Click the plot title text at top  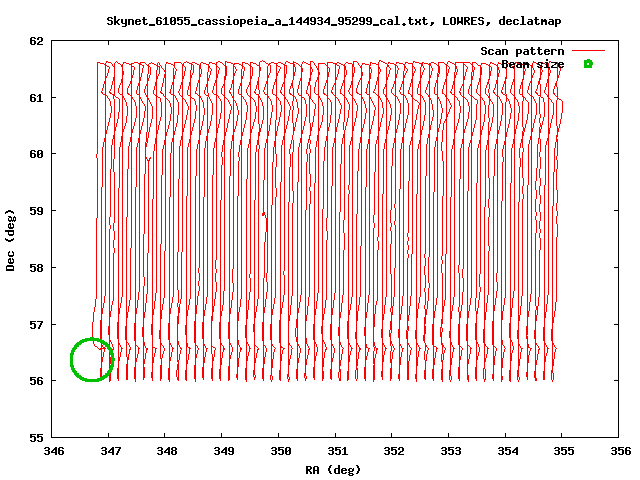pos(333,21)
